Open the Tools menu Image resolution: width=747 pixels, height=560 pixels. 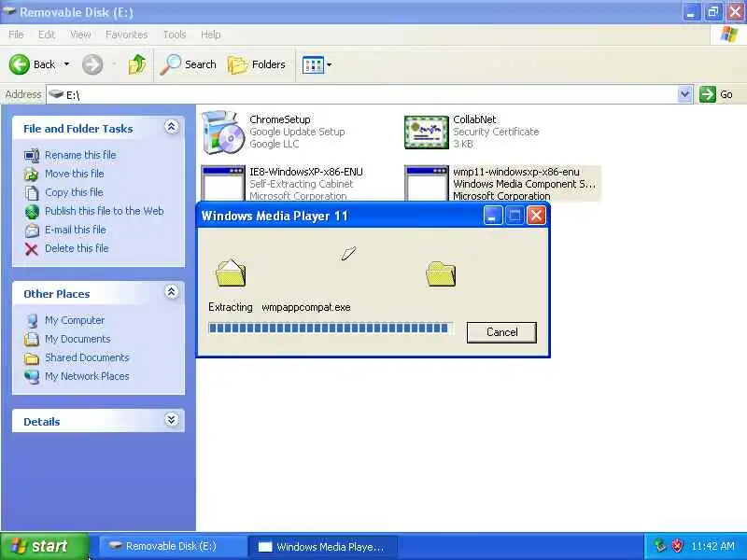click(x=175, y=35)
